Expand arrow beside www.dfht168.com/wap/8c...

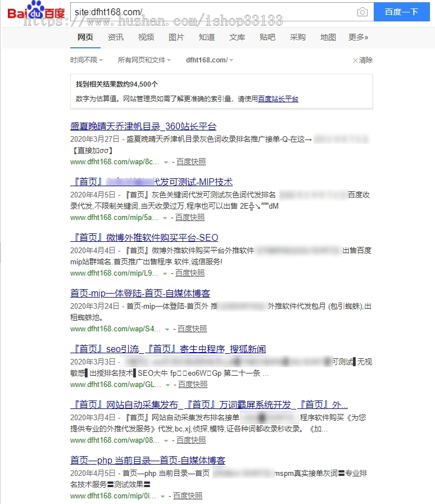click(166, 163)
